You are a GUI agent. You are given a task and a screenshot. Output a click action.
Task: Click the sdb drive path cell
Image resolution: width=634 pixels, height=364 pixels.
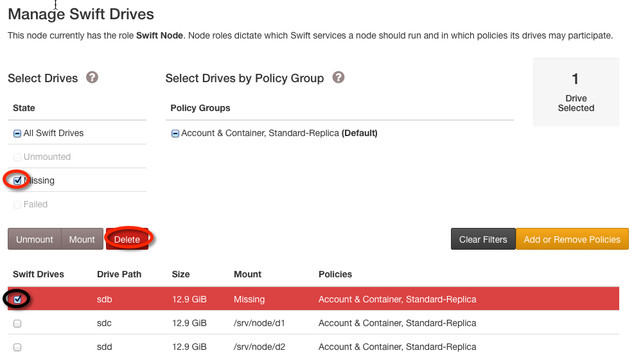coord(104,299)
